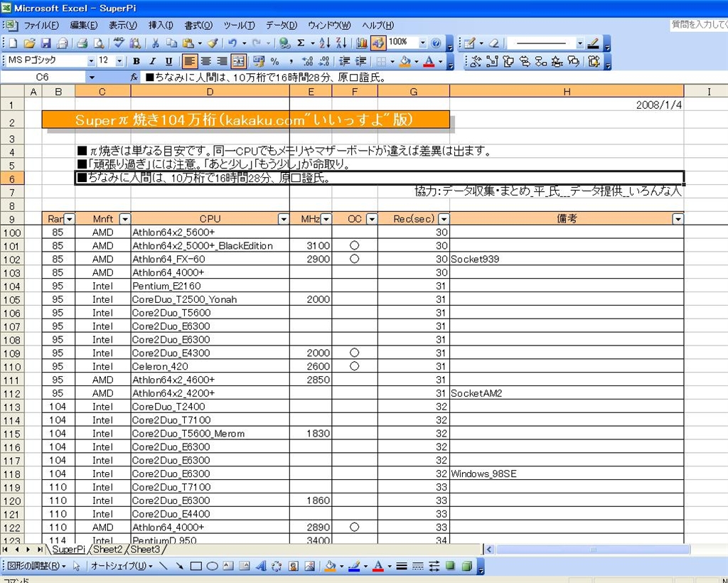Click the Print Preview icon
This screenshot has width=728, height=583.
point(98,43)
